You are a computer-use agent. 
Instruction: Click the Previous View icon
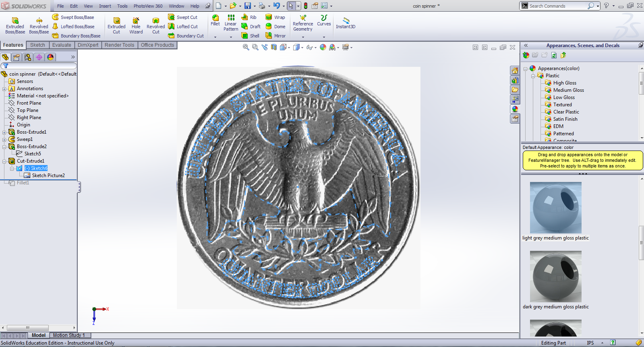pos(264,47)
